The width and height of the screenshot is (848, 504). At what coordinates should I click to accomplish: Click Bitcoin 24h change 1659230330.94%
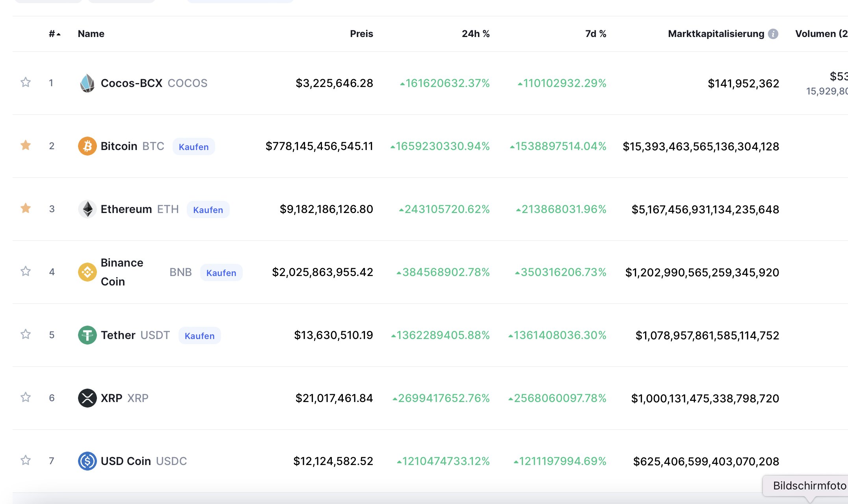click(440, 146)
